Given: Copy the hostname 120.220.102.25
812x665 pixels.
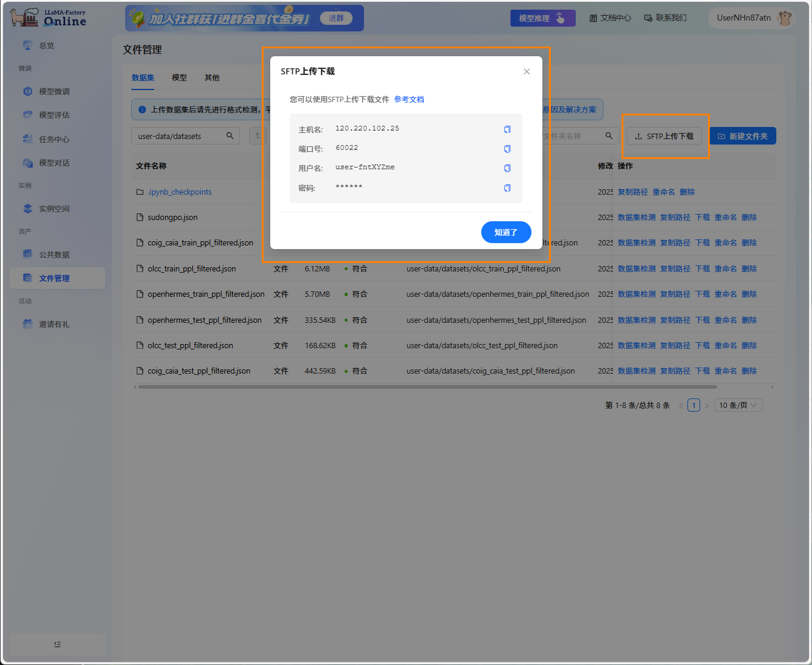Looking at the screenshot, I should coord(507,129).
